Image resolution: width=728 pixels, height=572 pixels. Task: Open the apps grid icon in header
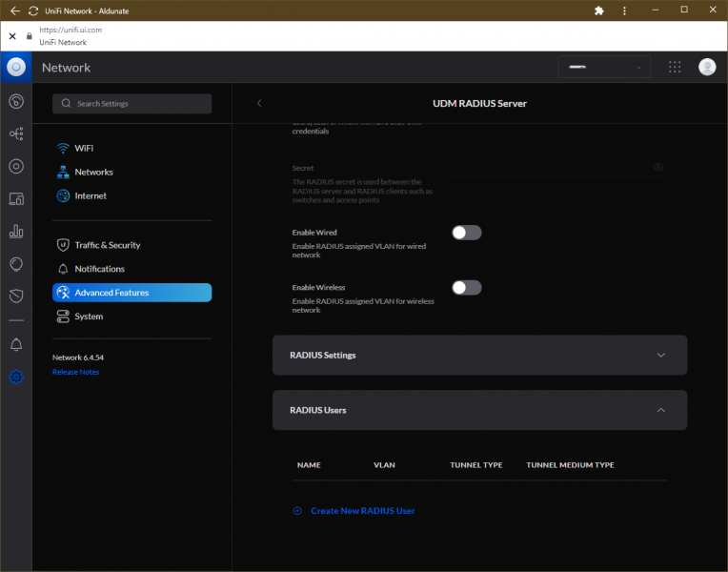point(675,67)
